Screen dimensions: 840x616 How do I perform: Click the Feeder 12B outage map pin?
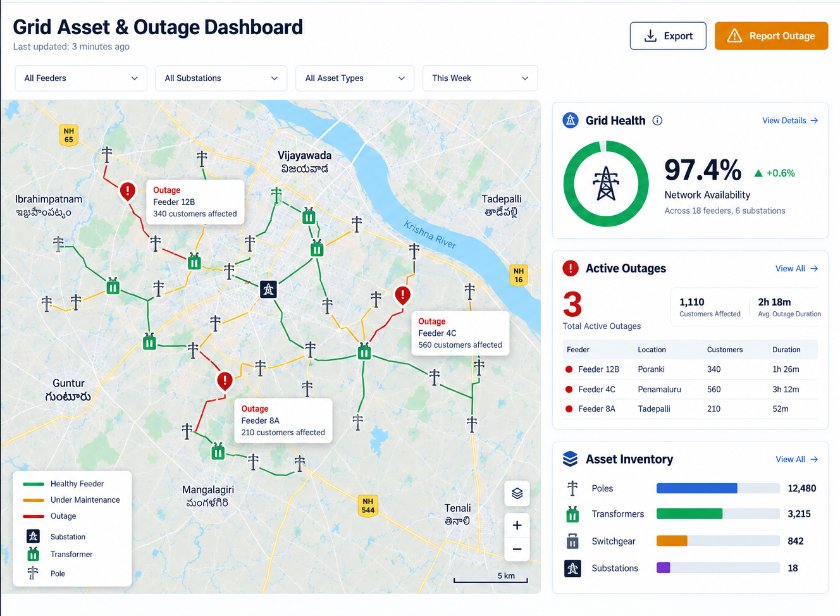pos(128,191)
